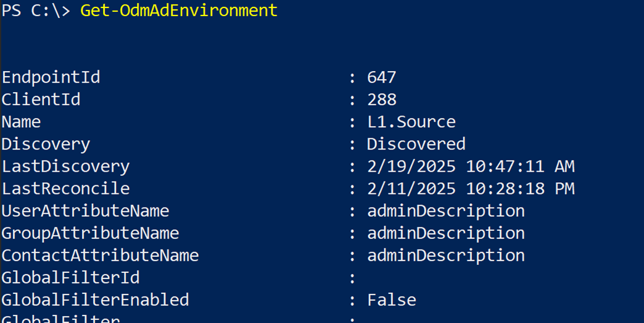The image size is (644, 323).
Task: Select the False value for GlobalFilterEnabled
Action: click(391, 300)
